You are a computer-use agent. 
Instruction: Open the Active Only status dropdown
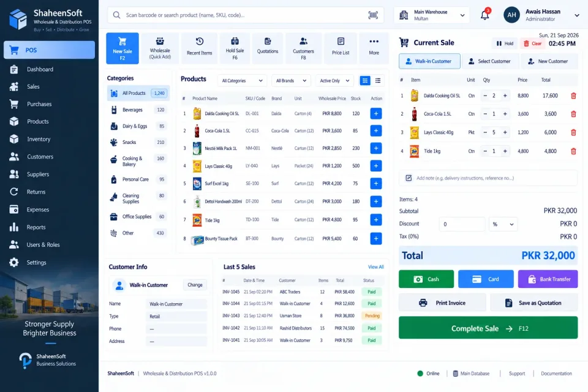tap(334, 81)
